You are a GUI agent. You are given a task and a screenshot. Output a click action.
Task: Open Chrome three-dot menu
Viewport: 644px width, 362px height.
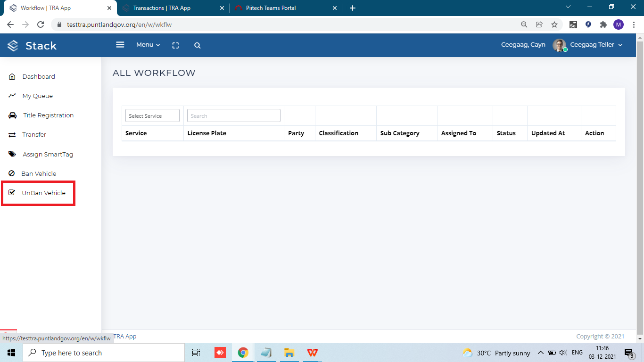pos(634,25)
